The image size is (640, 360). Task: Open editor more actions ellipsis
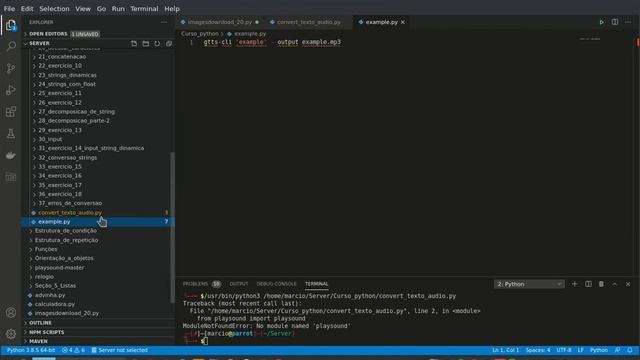pos(628,22)
